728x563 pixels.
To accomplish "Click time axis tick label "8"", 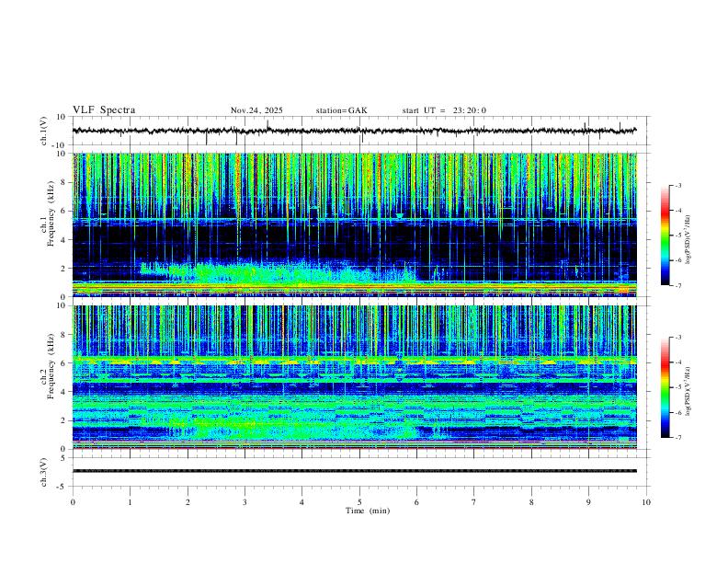I will [x=531, y=502].
